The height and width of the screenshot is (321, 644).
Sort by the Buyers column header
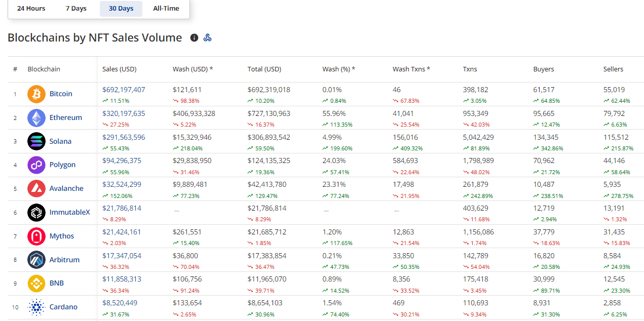tap(544, 69)
